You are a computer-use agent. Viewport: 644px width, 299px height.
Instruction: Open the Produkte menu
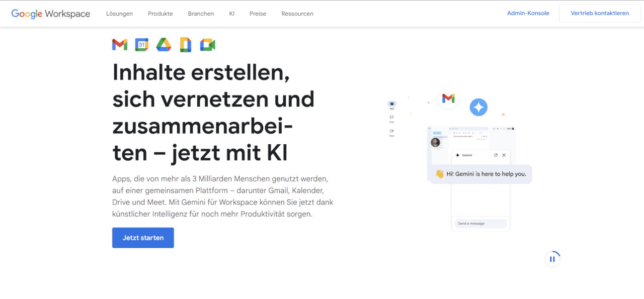click(x=160, y=14)
